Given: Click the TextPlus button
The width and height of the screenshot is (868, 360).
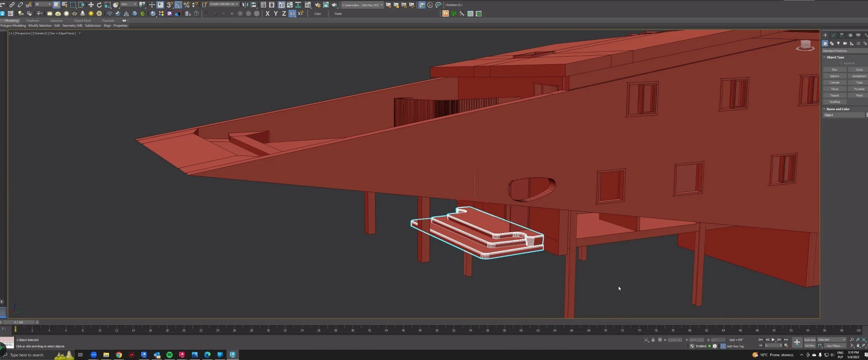Looking at the screenshot, I should (x=834, y=102).
